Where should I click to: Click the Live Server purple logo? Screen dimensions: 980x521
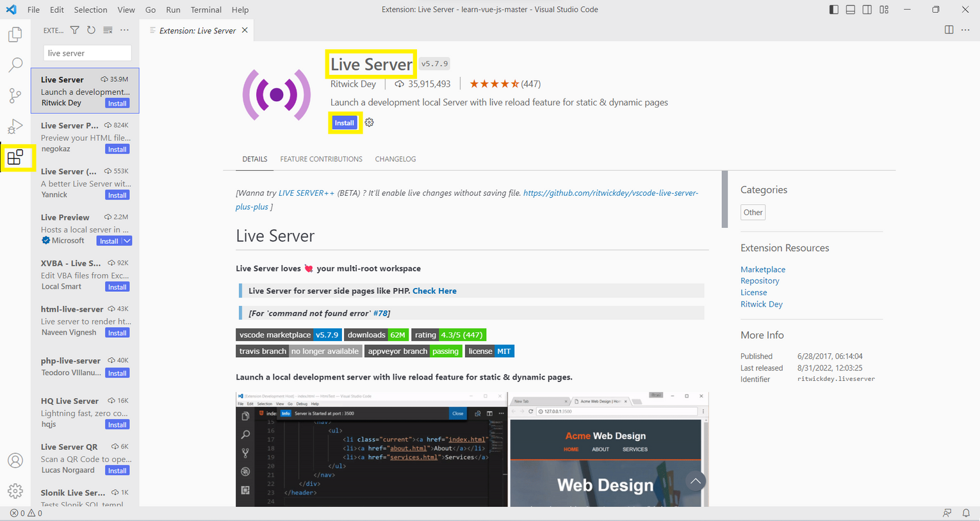pos(277,95)
